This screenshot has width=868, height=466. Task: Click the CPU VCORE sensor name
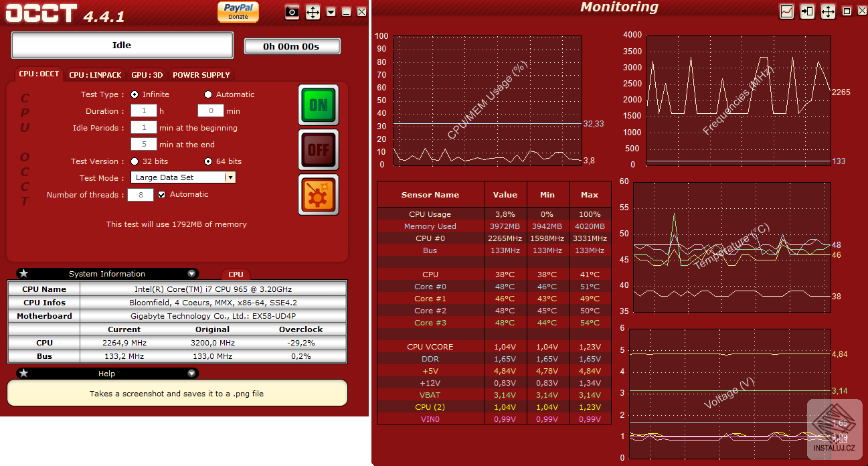(430, 347)
